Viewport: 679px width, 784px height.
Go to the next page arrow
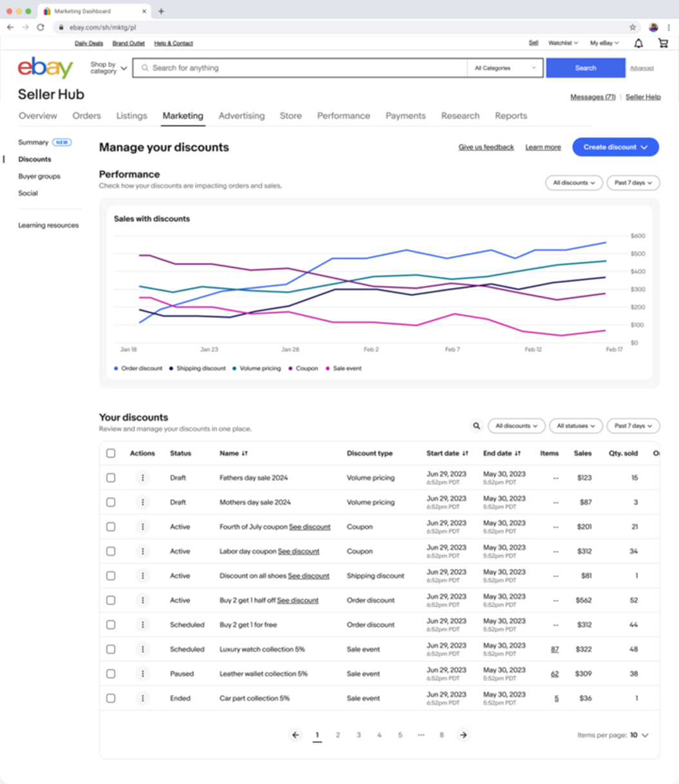[463, 735]
